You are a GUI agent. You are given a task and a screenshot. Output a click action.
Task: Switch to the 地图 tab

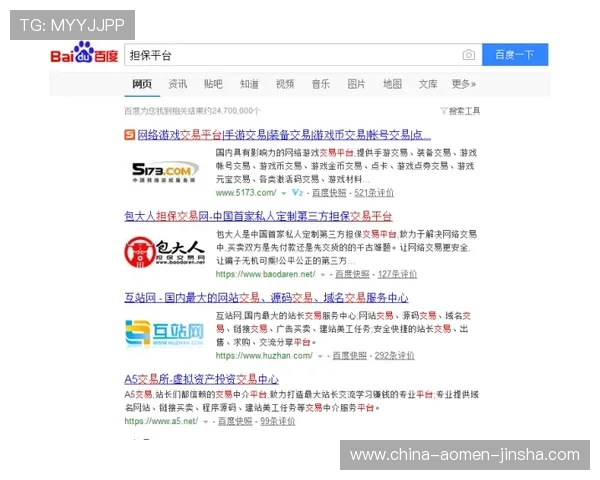[x=392, y=84]
